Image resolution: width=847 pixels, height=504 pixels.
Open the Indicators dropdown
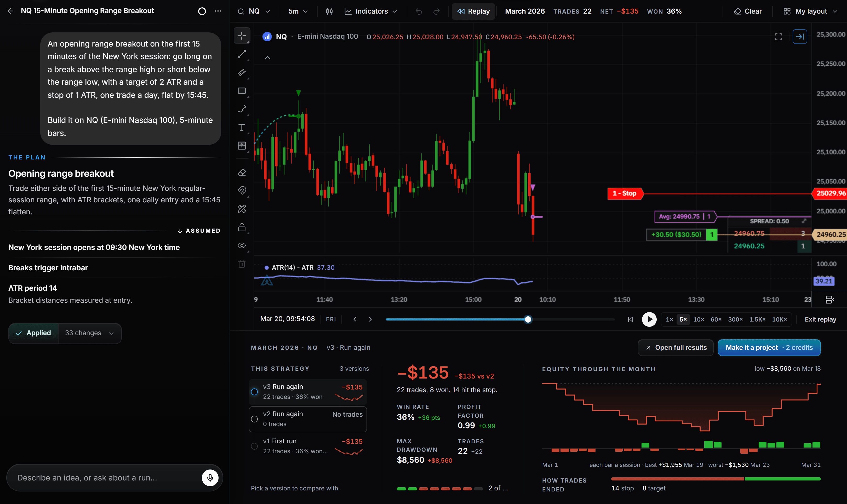pyautogui.click(x=371, y=11)
